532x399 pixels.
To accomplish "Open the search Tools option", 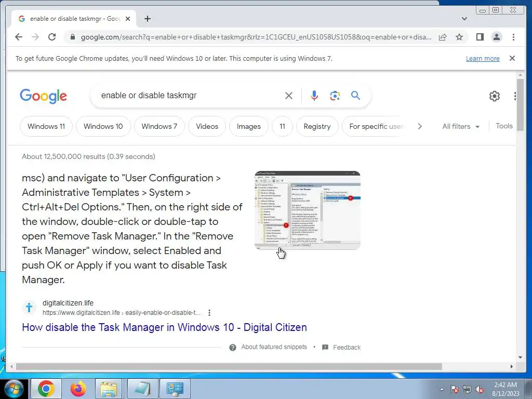I will [x=504, y=126].
